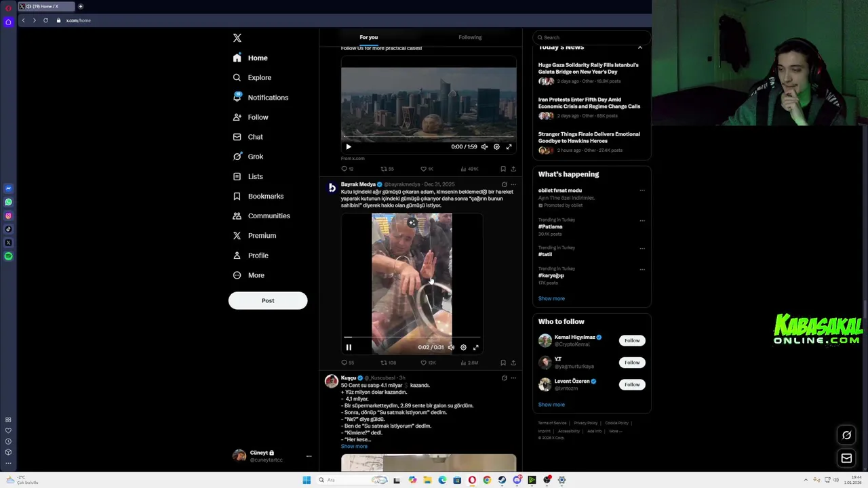Open your Profile page

tap(250, 256)
